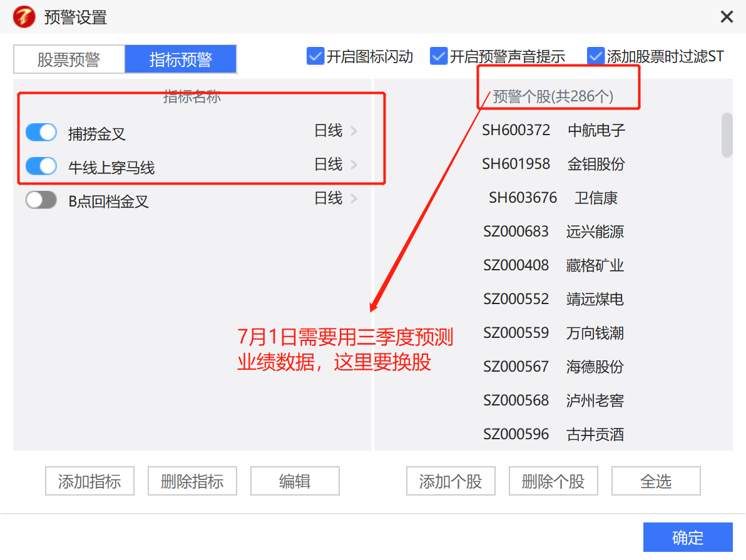Image resolution: width=746 pixels, height=560 pixels.
Task: Click the 全选 button
Action: tap(656, 481)
